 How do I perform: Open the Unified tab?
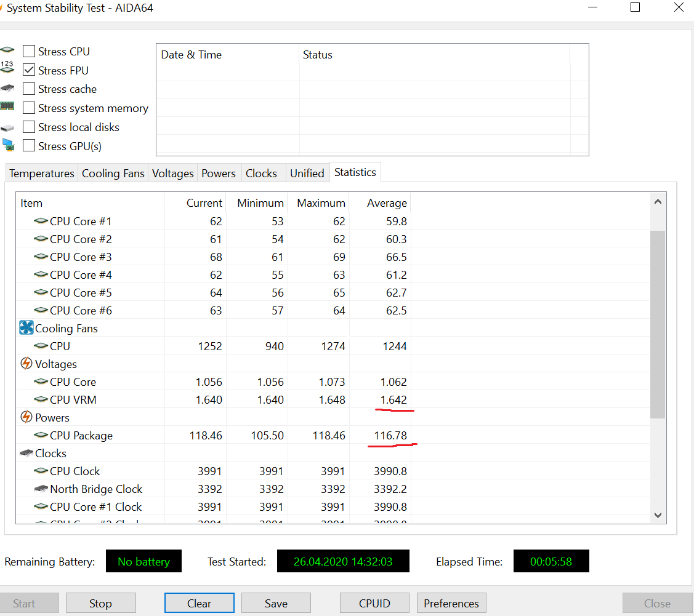[307, 174]
